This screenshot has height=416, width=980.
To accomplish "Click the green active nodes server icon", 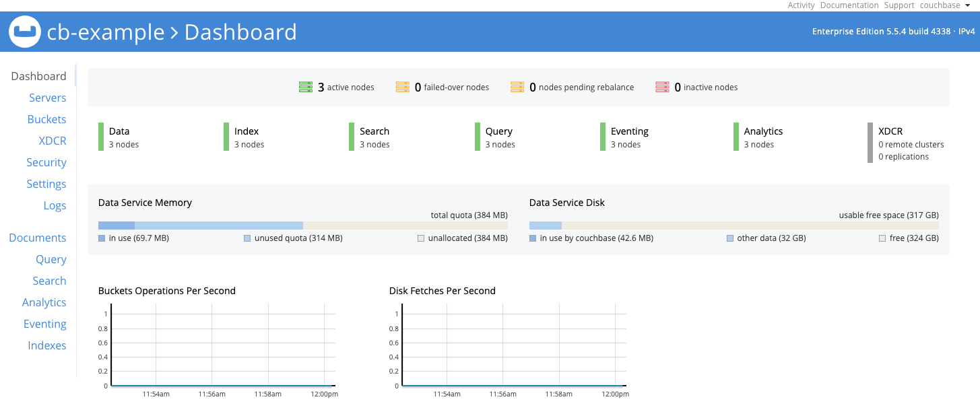I will [x=306, y=87].
